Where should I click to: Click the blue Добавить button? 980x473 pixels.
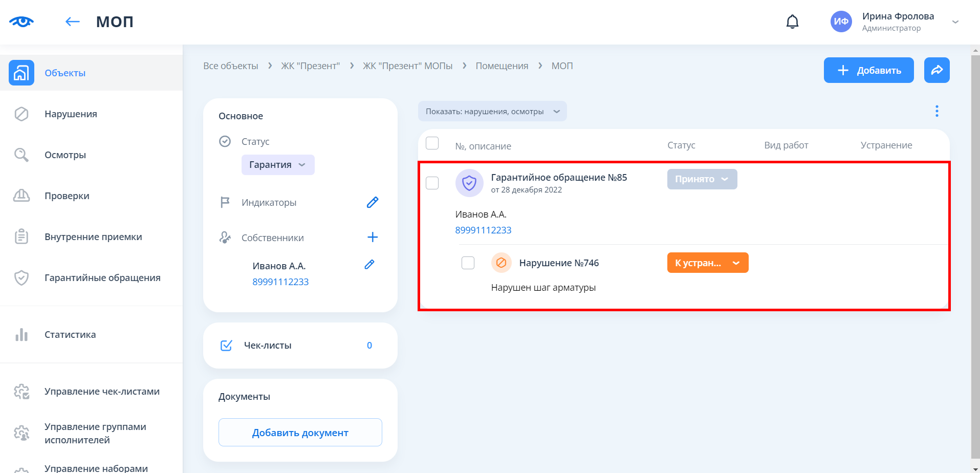pyautogui.click(x=868, y=70)
